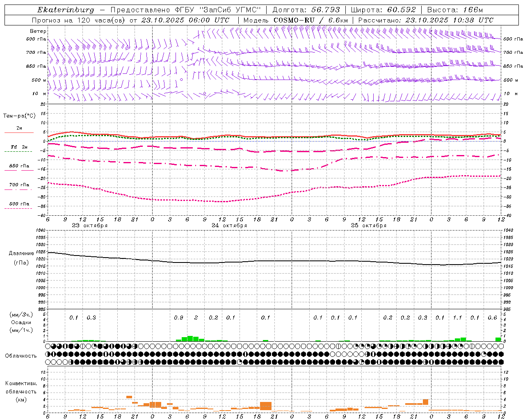Click the "Давление" pressure panel label
Screen dimensions: 525x420
(21, 253)
